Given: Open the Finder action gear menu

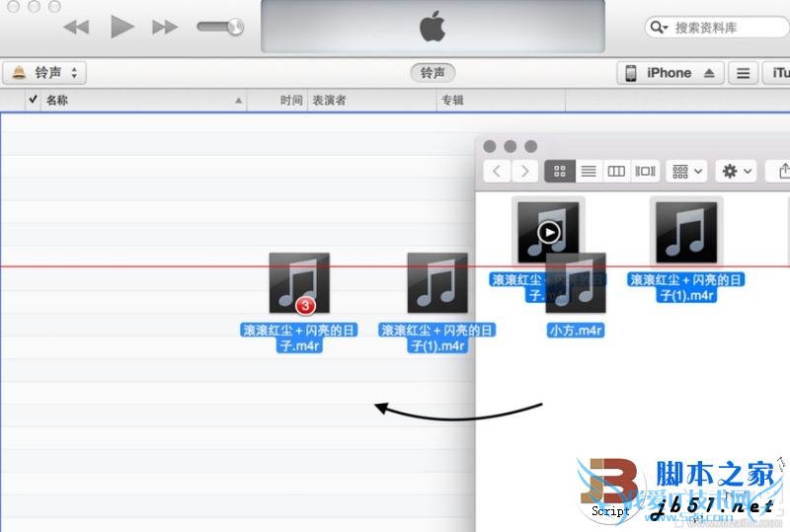Looking at the screenshot, I should pos(736,172).
